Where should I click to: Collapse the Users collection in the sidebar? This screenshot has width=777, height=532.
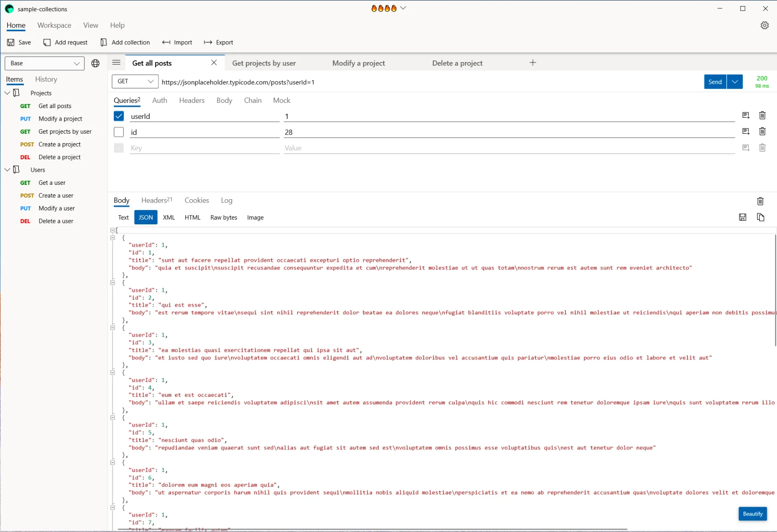click(x=7, y=170)
